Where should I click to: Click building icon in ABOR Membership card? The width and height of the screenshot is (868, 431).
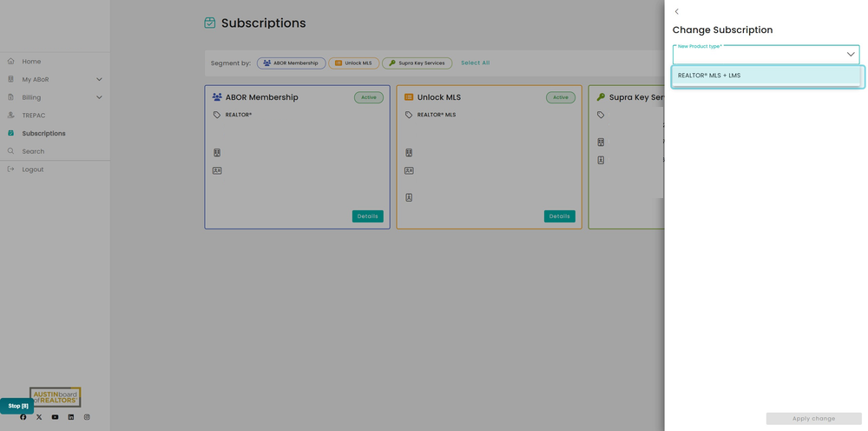(x=217, y=152)
